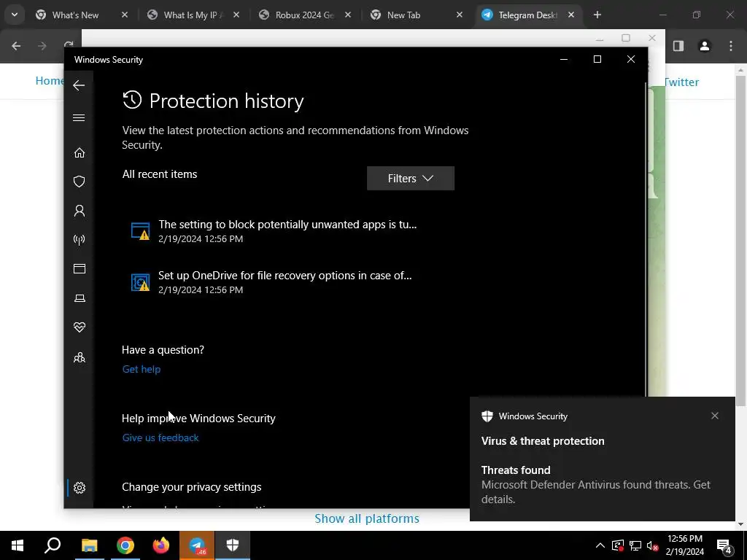Maximize the Windows Security window

597,59
